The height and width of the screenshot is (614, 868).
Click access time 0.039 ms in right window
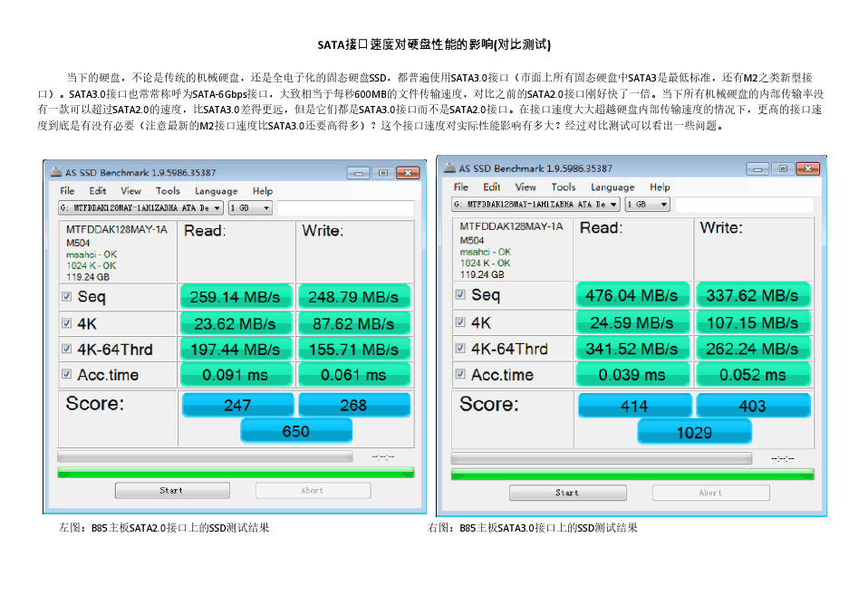pyautogui.click(x=632, y=375)
